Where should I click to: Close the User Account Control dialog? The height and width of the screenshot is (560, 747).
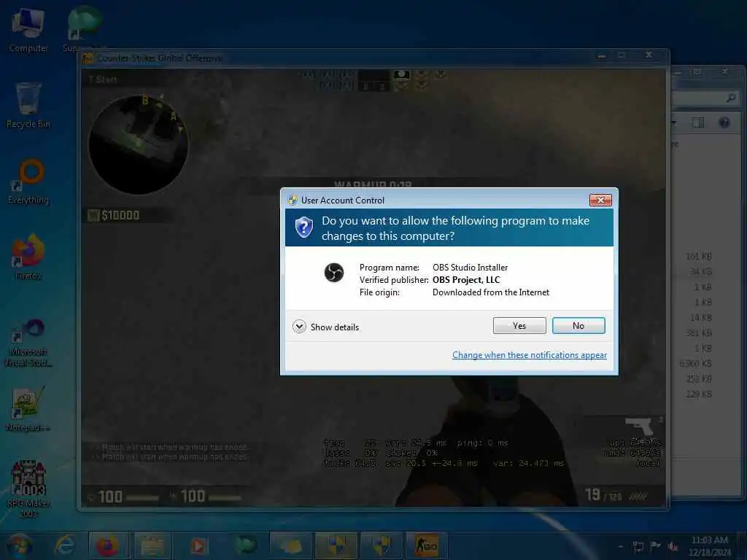point(600,200)
